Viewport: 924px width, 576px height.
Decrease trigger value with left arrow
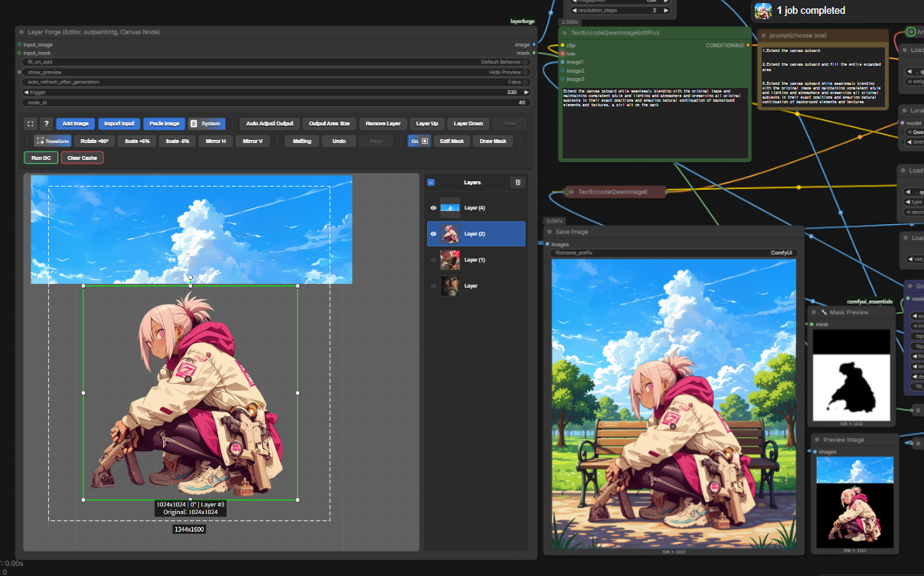tap(27, 92)
